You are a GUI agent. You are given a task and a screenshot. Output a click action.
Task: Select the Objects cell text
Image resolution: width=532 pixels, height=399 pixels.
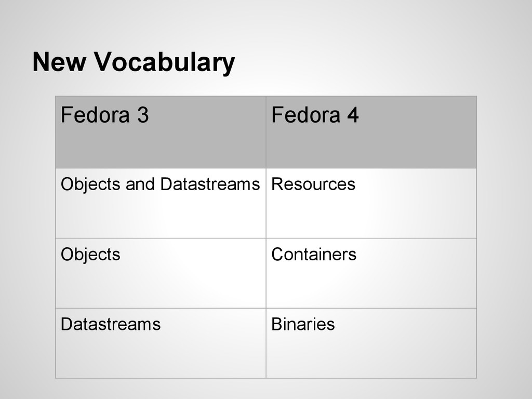pyautogui.click(x=90, y=255)
